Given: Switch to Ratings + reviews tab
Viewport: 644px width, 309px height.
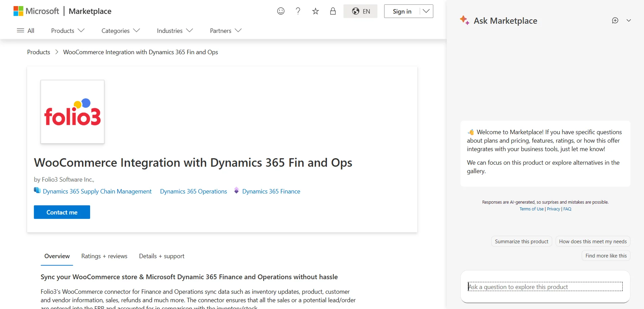Looking at the screenshot, I should [104, 256].
